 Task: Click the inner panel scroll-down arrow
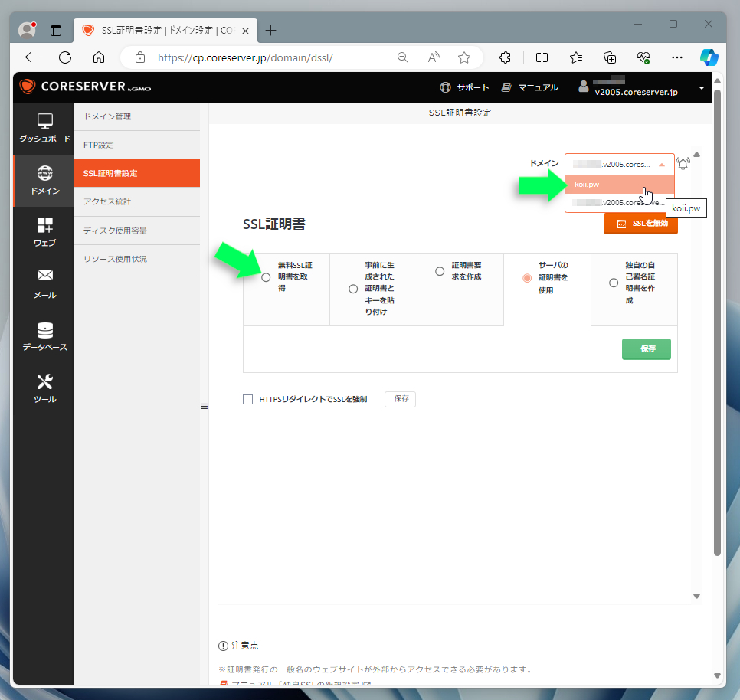click(x=696, y=597)
